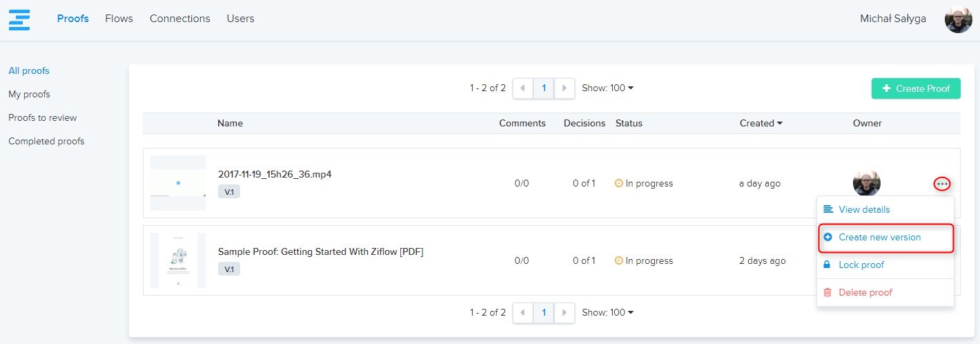This screenshot has height=344, width=980.
Task: Switch to the Flows tab
Action: (119, 19)
